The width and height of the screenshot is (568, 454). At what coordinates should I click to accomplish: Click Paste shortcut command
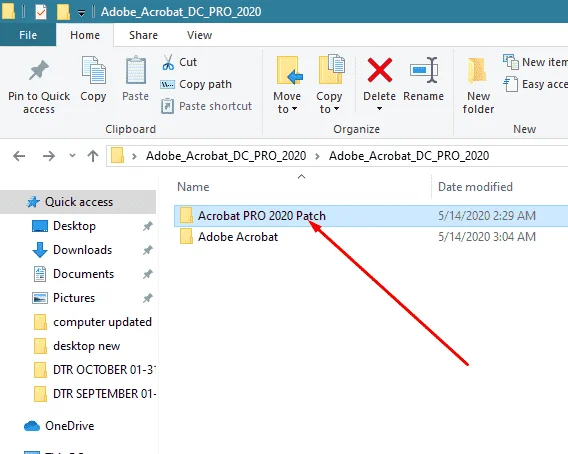[206, 106]
